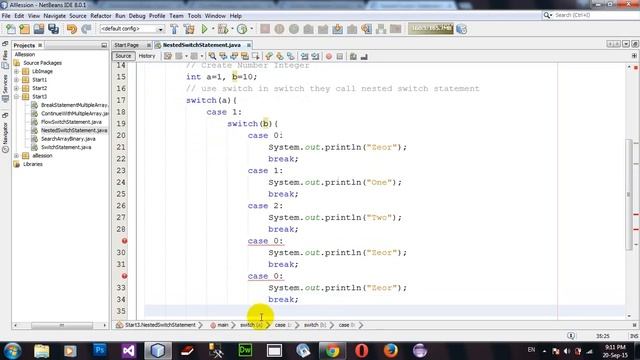
Task: Select SwitchStatement.java in the project tree
Action: click(x=66, y=147)
